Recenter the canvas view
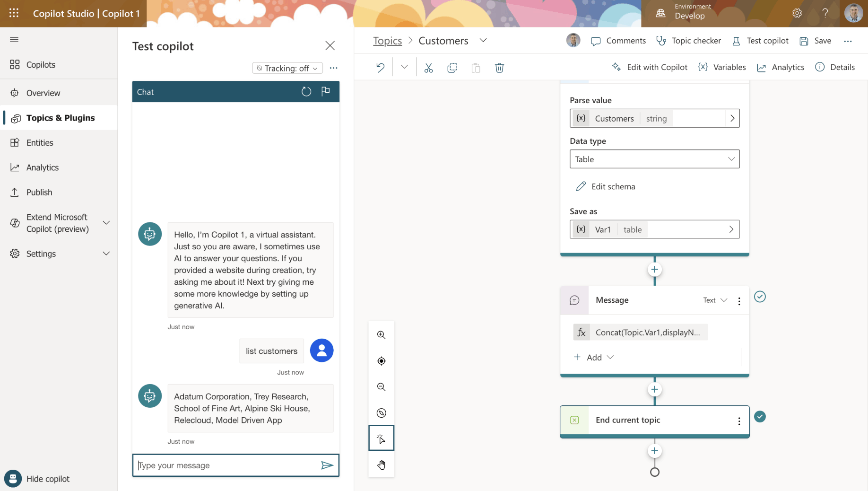868x491 pixels. tap(381, 361)
